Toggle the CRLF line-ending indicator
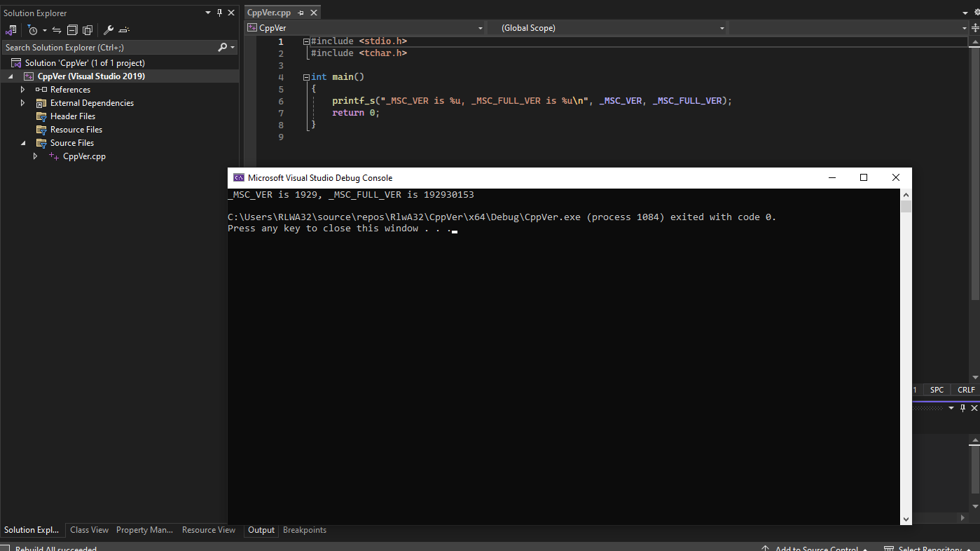980x551 pixels. point(965,389)
